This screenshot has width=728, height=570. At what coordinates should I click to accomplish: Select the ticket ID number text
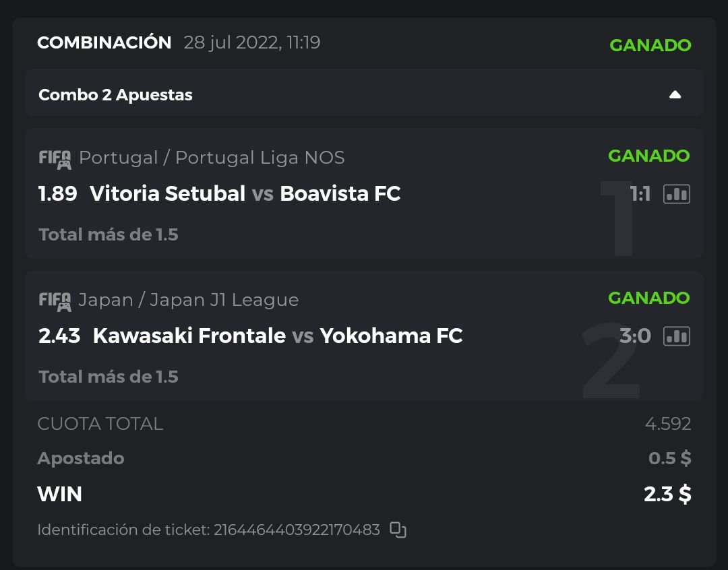point(297,530)
